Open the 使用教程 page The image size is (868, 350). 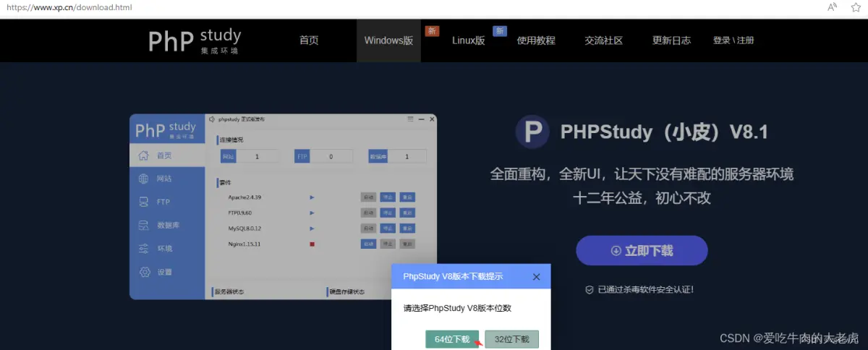[x=536, y=40]
